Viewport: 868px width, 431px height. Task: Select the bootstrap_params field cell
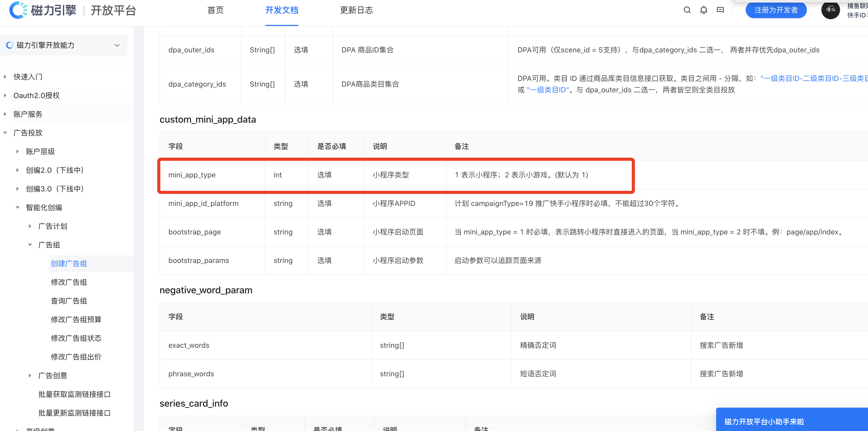(x=212, y=260)
